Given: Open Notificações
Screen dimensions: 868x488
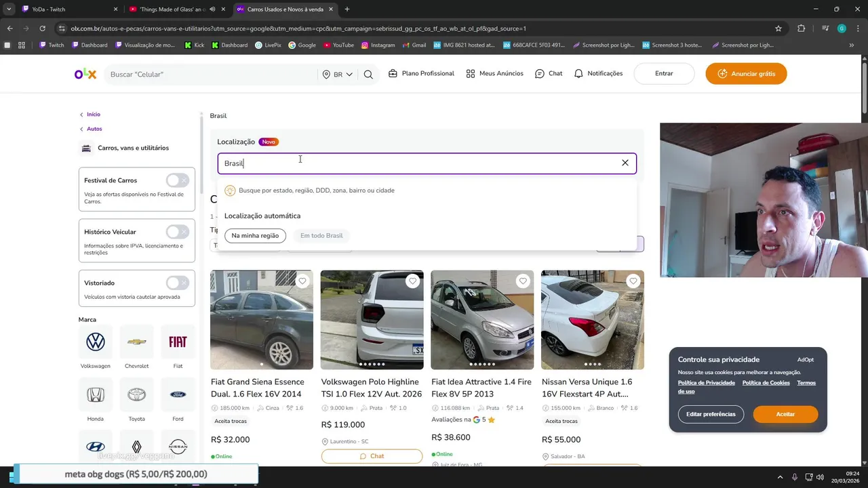Looking at the screenshot, I should tap(598, 73).
